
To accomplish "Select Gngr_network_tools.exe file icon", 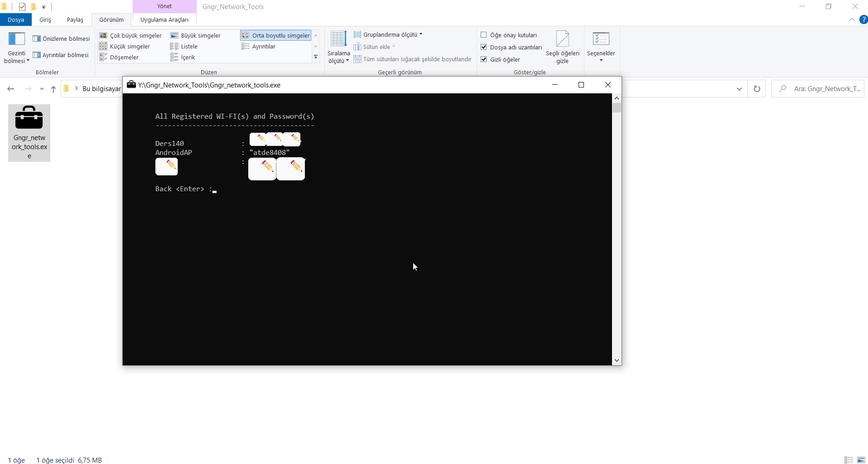I will 29,133.
